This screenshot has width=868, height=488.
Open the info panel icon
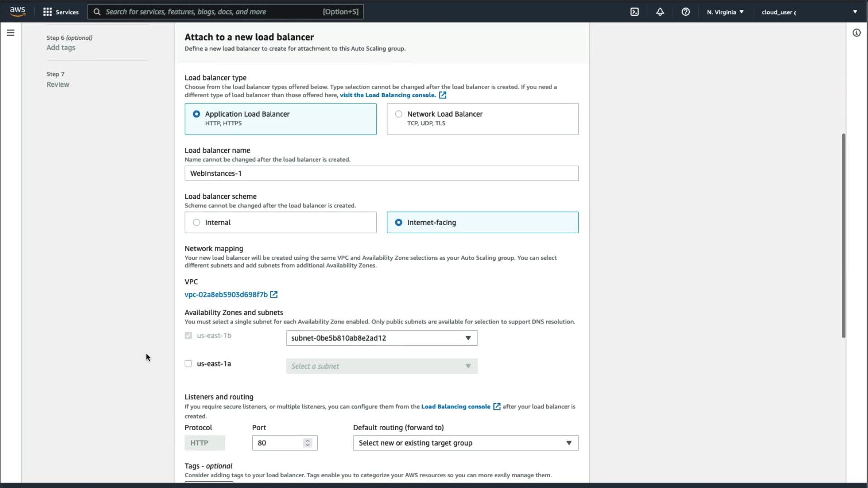[856, 33]
